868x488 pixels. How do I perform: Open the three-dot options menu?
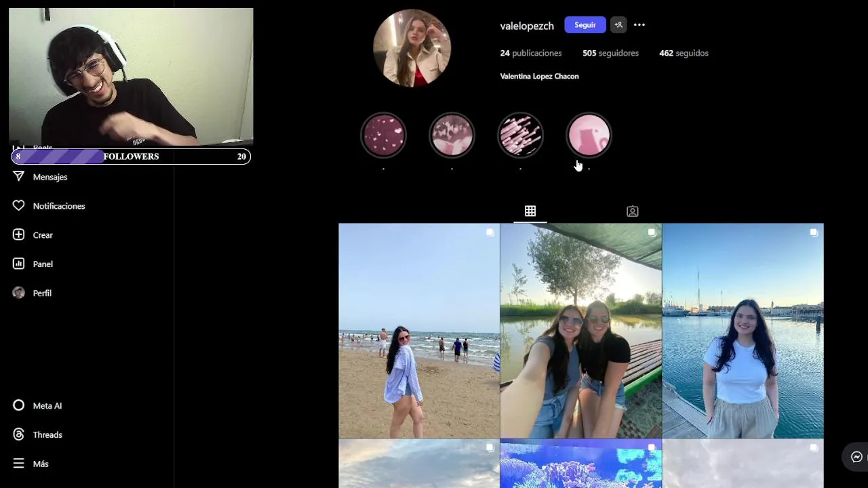639,25
